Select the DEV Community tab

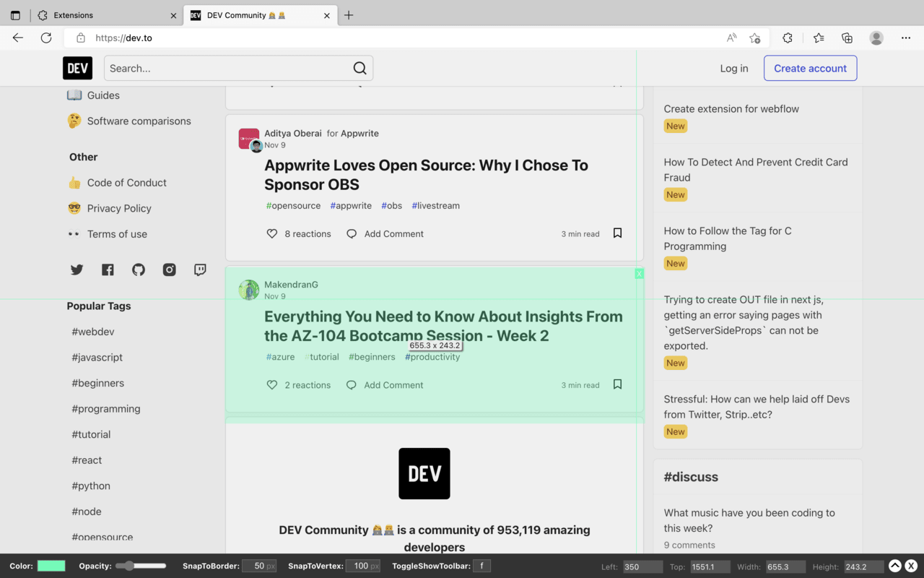pos(260,15)
